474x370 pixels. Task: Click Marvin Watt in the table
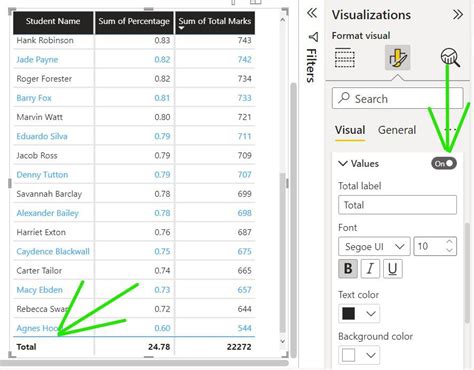pos(40,117)
